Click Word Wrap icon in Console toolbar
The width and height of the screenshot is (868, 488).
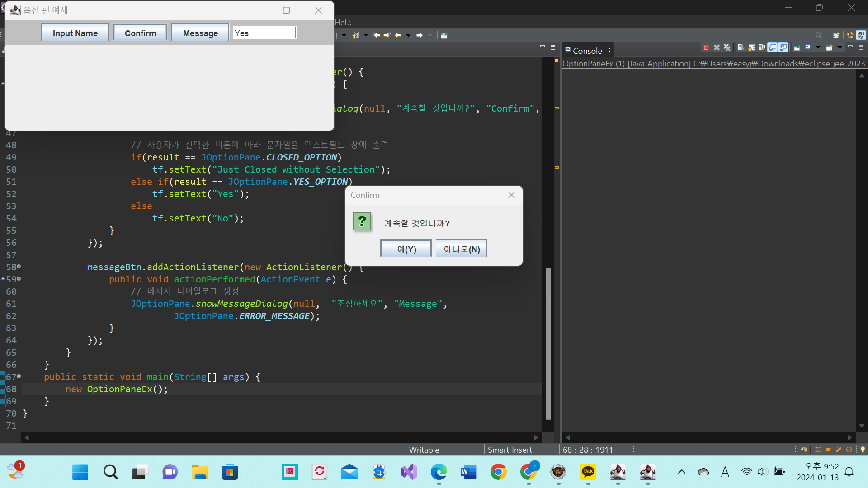pos(762,47)
